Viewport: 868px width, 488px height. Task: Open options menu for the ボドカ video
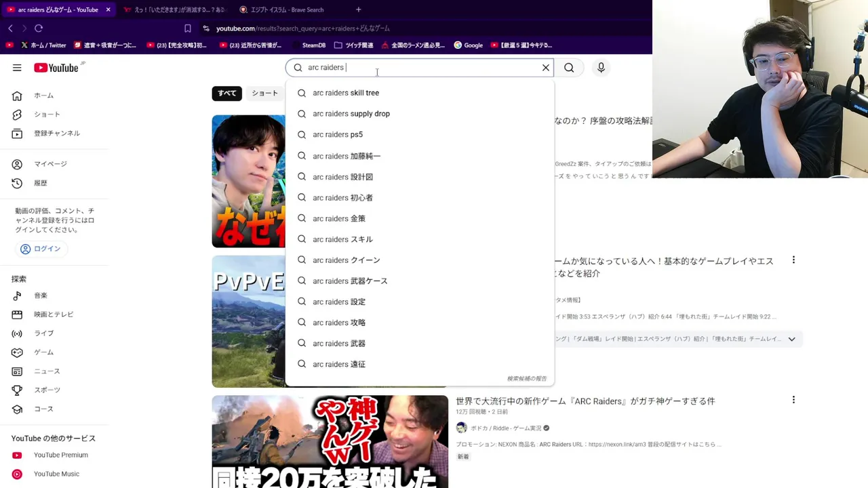tap(793, 400)
